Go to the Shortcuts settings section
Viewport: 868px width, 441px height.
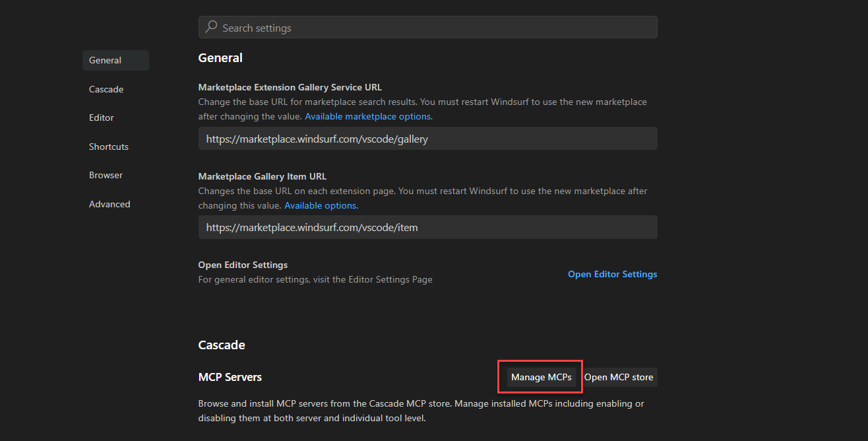point(108,146)
